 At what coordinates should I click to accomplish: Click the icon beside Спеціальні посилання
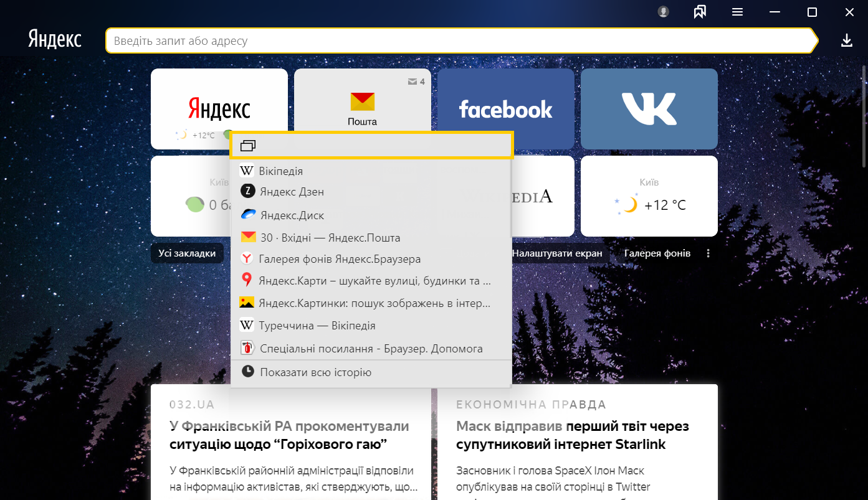(247, 348)
